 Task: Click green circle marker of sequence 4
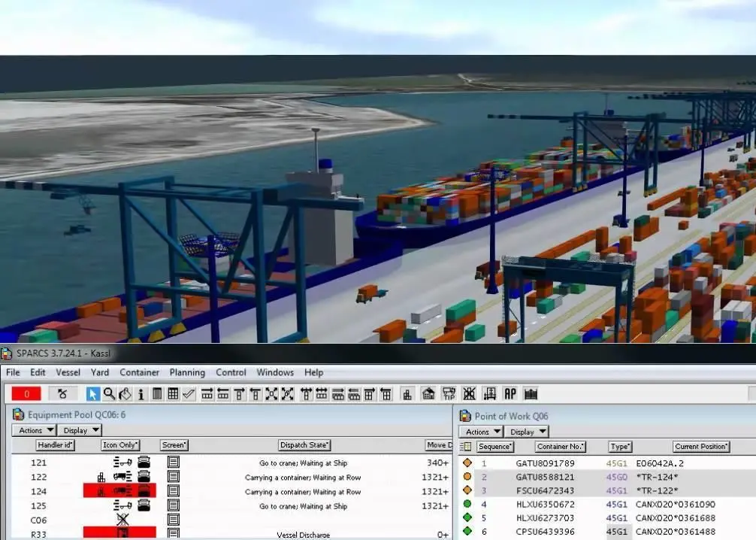pyautogui.click(x=467, y=504)
